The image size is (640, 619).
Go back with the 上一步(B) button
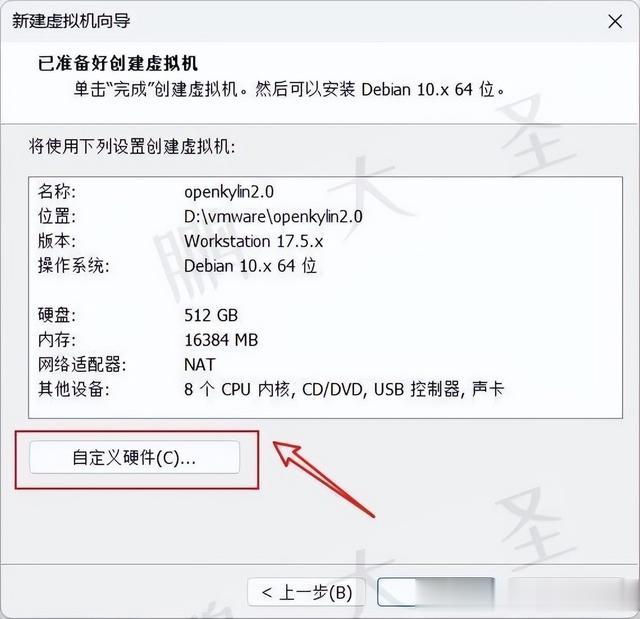click(306, 592)
